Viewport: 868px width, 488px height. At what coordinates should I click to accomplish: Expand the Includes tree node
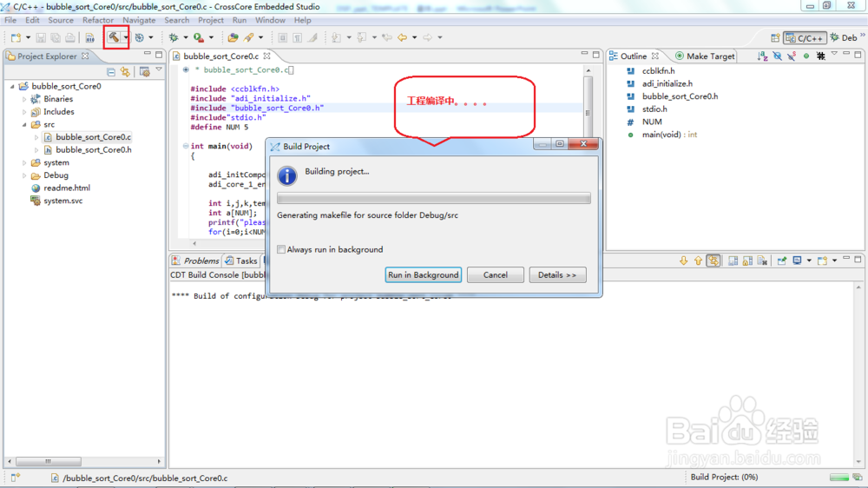tap(24, 112)
